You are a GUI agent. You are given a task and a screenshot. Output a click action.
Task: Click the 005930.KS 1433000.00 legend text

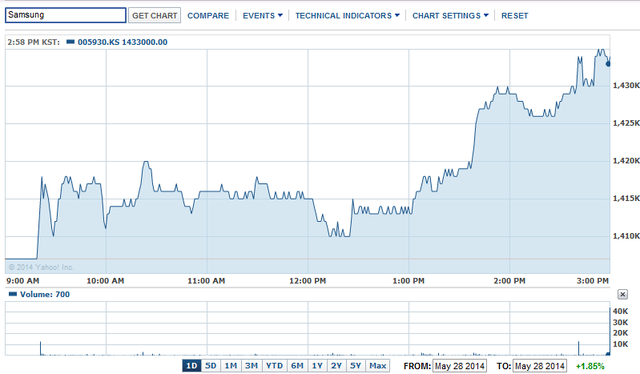(122, 42)
